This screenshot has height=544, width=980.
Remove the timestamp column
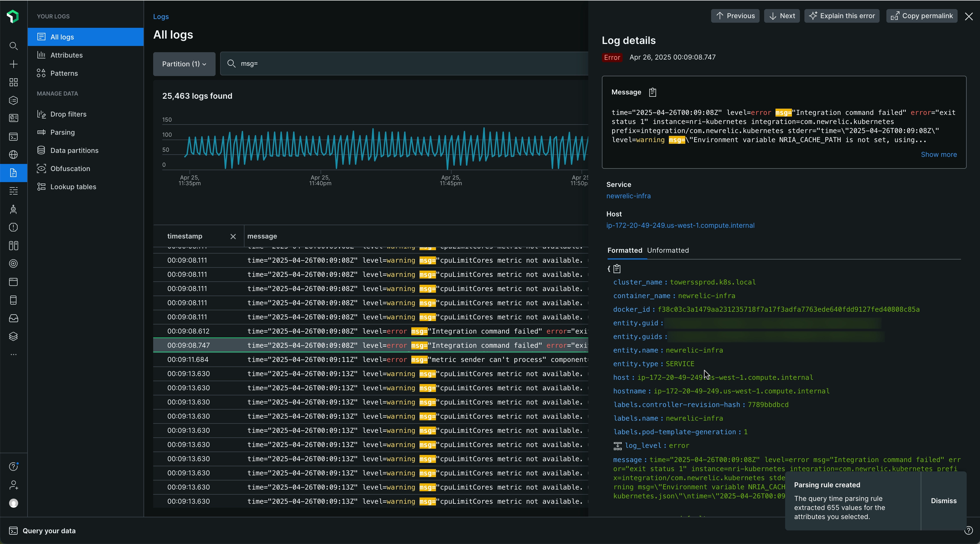[233, 237]
